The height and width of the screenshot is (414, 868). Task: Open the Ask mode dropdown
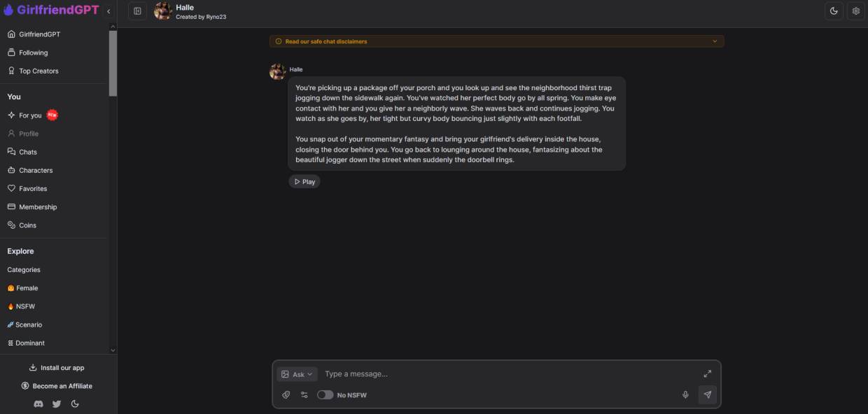point(297,374)
